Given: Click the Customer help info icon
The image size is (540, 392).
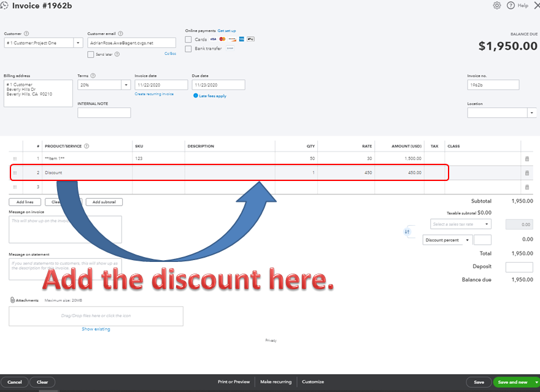Looking at the screenshot, I should (26, 34).
